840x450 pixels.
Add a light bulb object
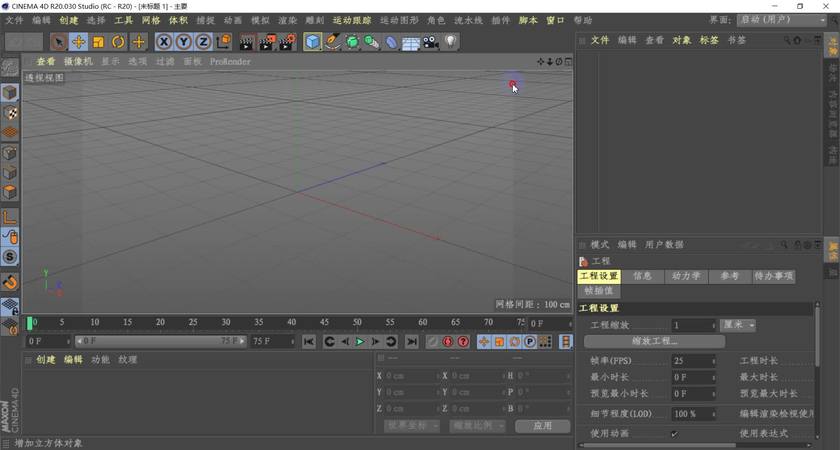pyautogui.click(x=451, y=42)
